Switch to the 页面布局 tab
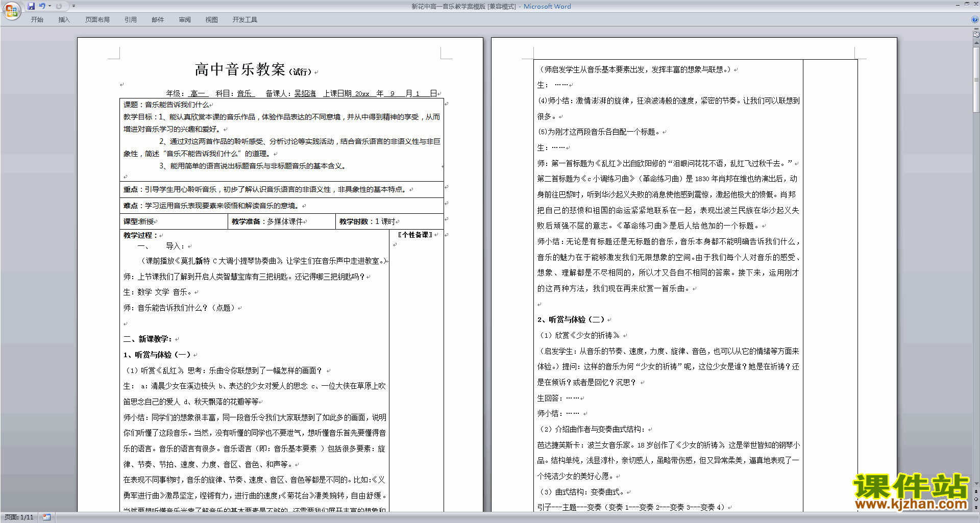The image size is (980, 523). coord(97,20)
